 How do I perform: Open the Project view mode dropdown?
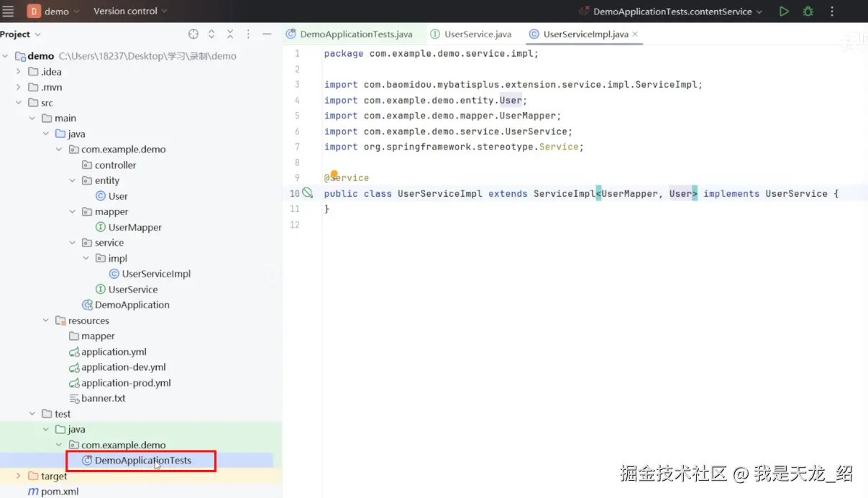pyautogui.click(x=21, y=34)
